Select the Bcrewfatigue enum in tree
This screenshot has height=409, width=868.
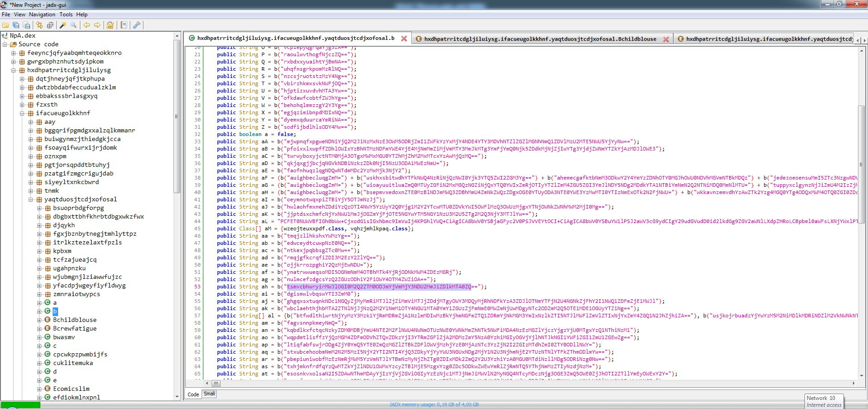tap(75, 329)
